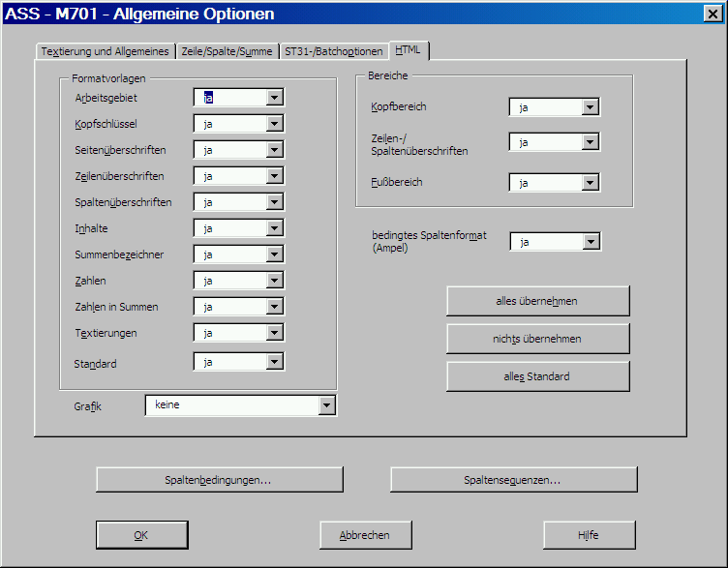The width and height of the screenshot is (728, 568).
Task: Expand the Kopfbereich dropdown
Action: 591,107
